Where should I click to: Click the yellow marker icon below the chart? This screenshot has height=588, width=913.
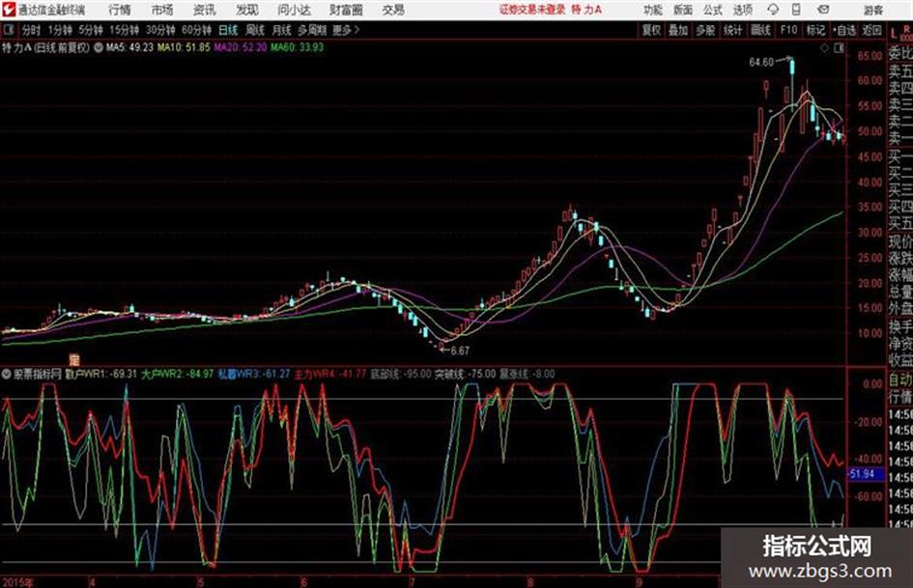(74, 358)
